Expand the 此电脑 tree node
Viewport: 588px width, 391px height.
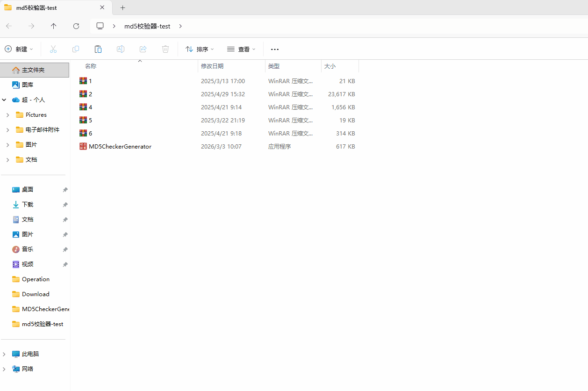pyautogui.click(x=4, y=354)
